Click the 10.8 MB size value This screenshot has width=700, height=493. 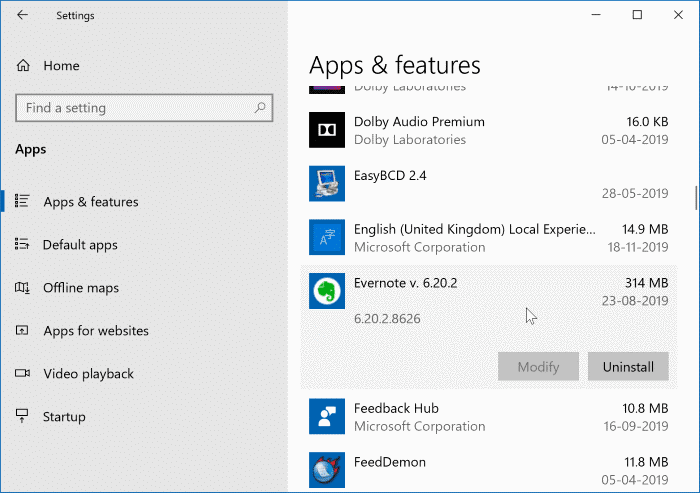pyautogui.click(x=645, y=408)
